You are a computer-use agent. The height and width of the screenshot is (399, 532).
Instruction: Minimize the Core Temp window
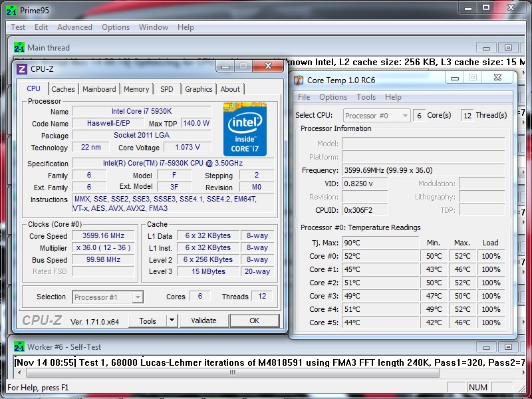[455, 78]
